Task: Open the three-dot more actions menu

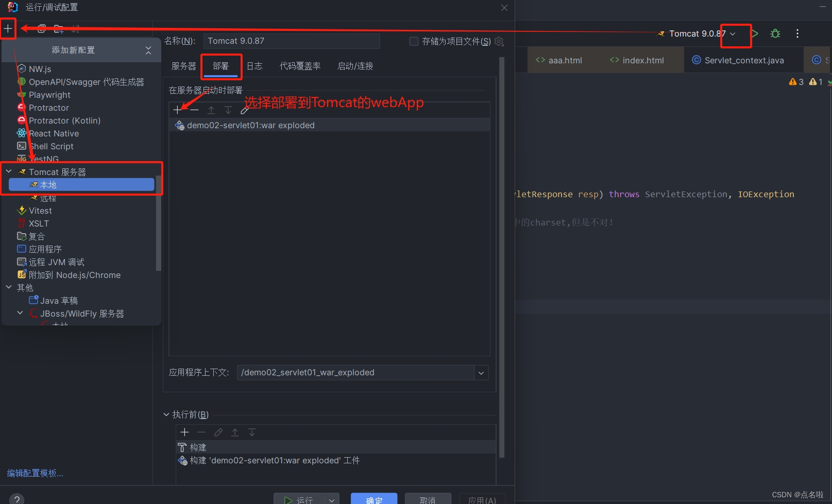Action: [797, 33]
